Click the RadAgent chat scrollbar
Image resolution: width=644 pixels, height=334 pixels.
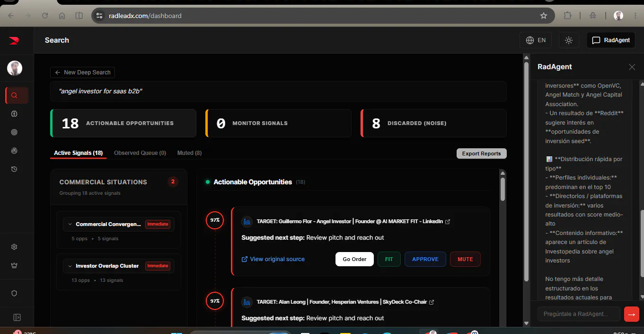click(x=642, y=243)
